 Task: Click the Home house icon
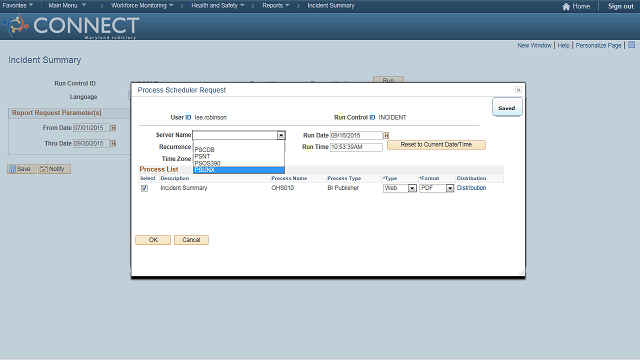click(x=566, y=6)
